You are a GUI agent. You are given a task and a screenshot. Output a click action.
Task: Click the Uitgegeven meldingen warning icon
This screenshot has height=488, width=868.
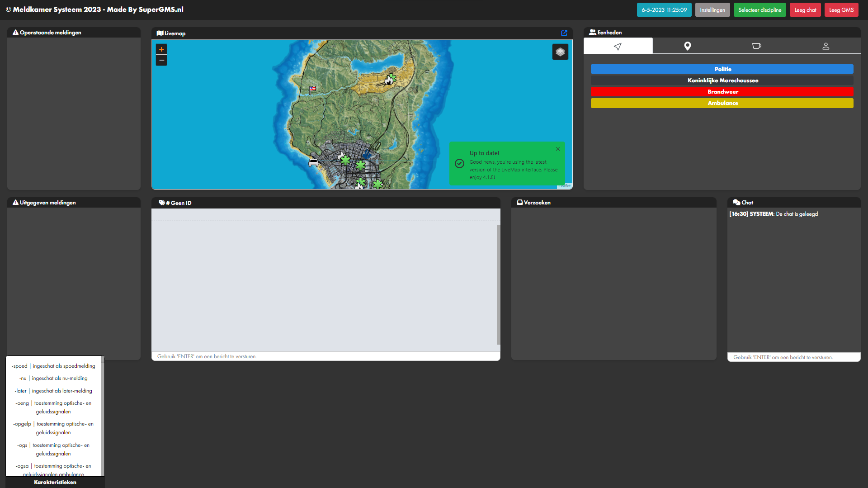(x=15, y=202)
